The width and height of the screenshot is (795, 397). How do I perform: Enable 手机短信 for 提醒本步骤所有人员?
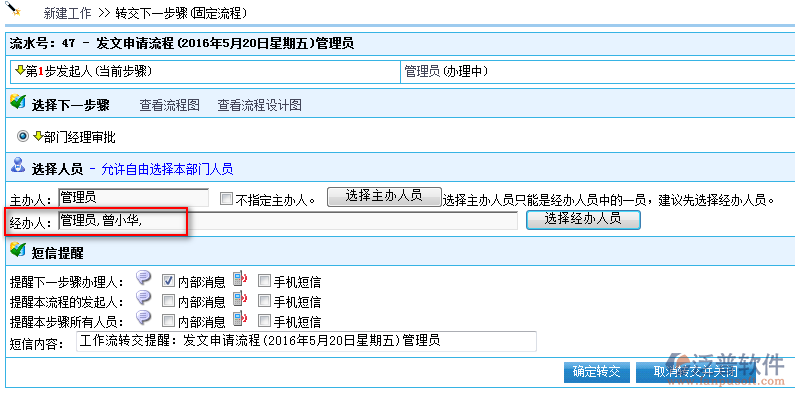coord(264,321)
